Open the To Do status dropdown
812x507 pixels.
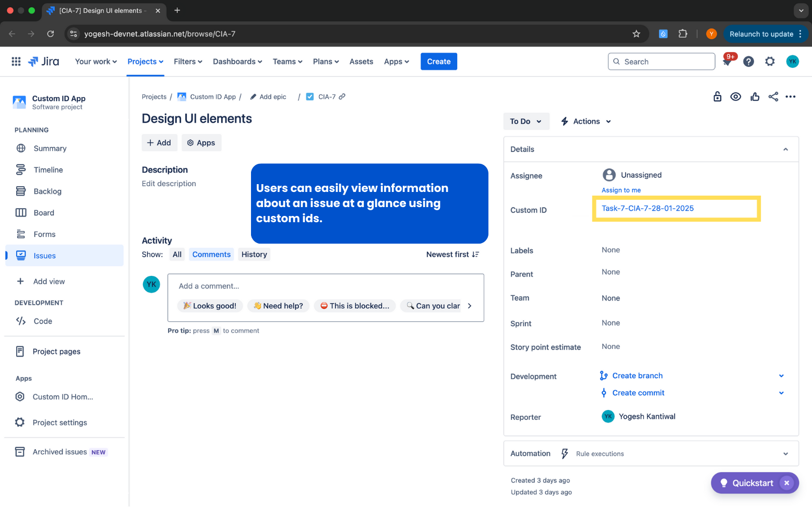coord(526,121)
